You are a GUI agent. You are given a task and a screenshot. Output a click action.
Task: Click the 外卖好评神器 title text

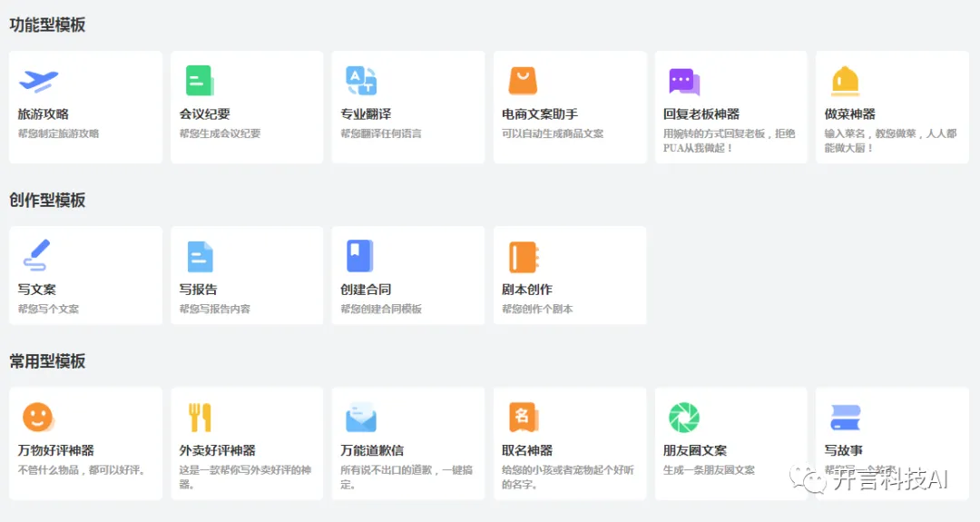(x=218, y=450)
